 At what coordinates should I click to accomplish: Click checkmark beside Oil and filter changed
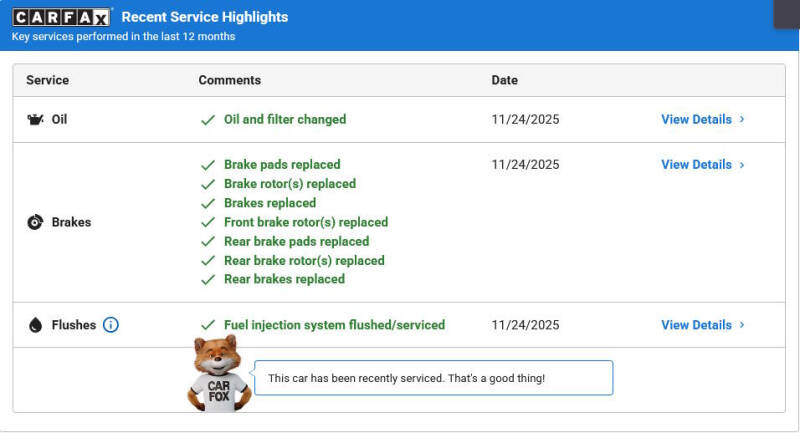point(208,120)
